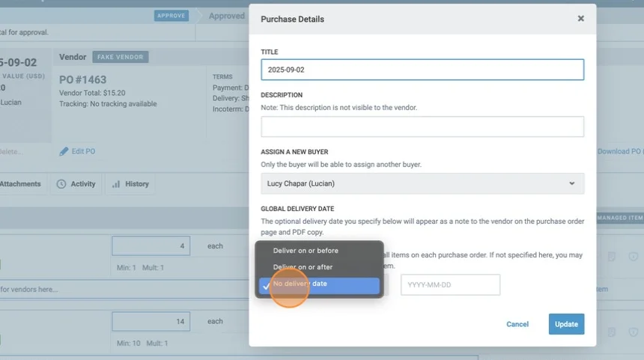Click the Download PO link
This screenshot has height=360, width=644.
pos(620,151)
